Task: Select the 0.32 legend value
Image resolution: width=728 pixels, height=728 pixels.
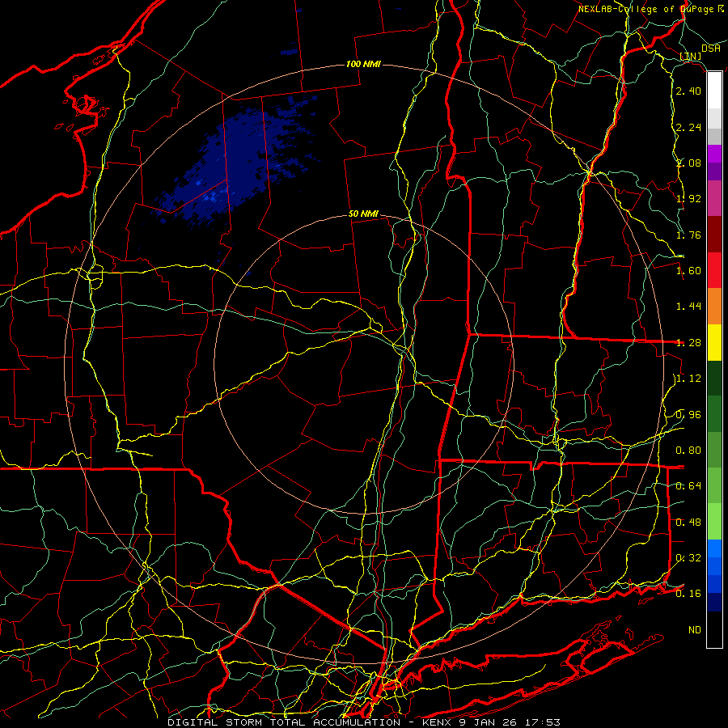Action: click(688, 558)
